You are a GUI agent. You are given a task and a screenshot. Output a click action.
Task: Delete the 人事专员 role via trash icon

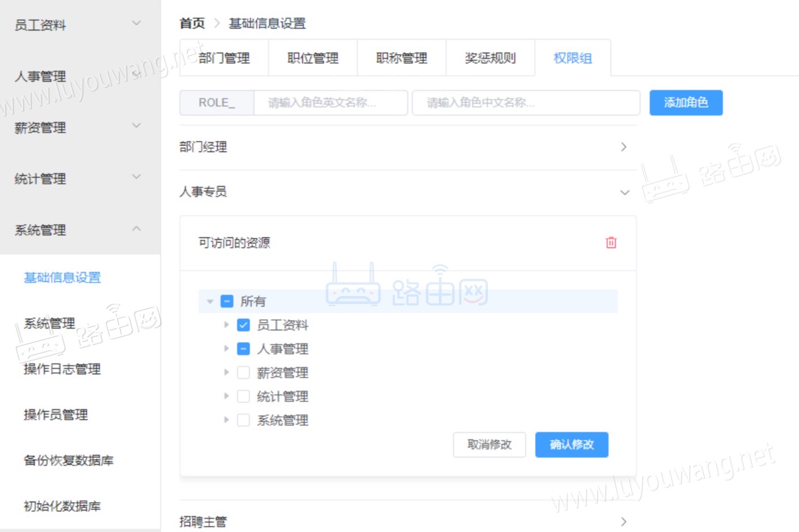[611, 242]
